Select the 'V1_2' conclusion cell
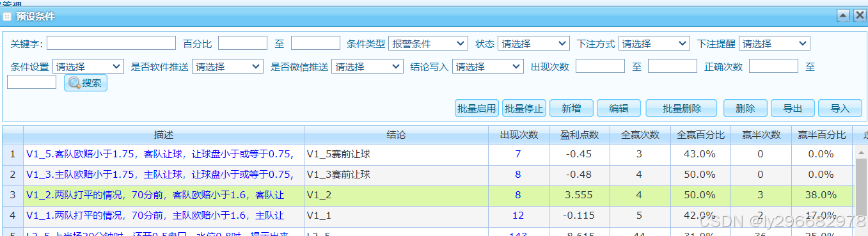The height and width of the screenshot is (236, 868). (396, 195)
